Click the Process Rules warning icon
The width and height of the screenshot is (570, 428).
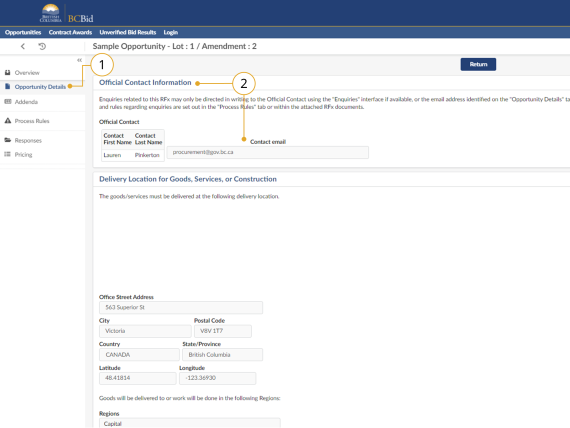click(x=8, y=120)
